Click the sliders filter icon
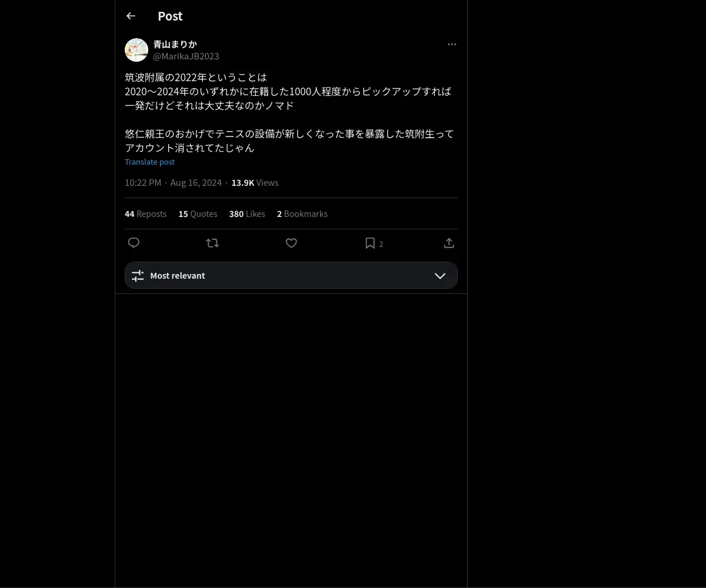 (138, 276)
